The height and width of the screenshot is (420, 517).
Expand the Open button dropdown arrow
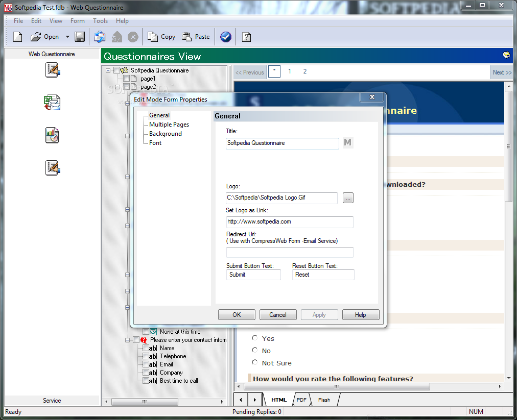pyautogui.click(x=67, y=37)
